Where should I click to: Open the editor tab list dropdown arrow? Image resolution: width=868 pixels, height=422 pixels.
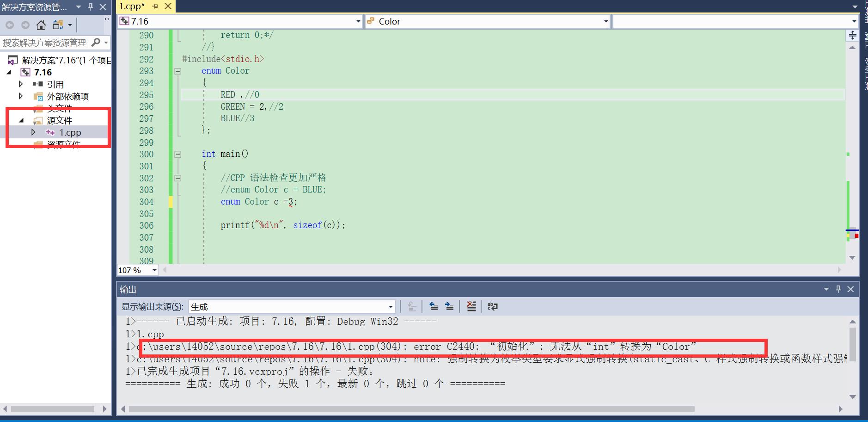[x=855, y=7]
